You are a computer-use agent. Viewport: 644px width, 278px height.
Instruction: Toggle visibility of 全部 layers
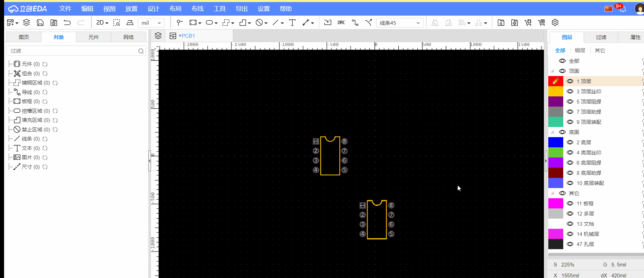click(562, 61)
